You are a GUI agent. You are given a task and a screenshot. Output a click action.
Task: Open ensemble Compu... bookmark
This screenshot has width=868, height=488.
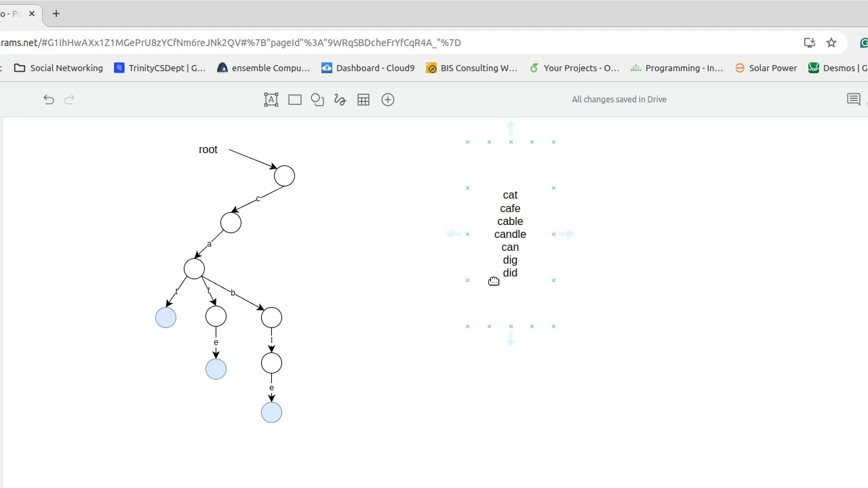pyautogui.click(x=263, y=68)
